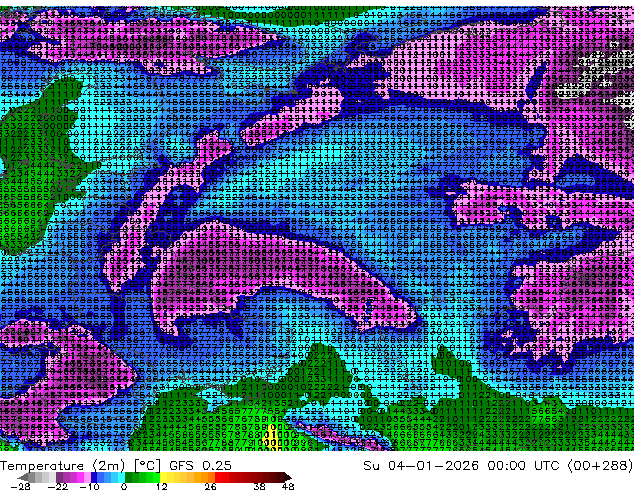Screen dimensions: 634x490
Task: Click the '38' legend value
Action: (x=260, y=486)
